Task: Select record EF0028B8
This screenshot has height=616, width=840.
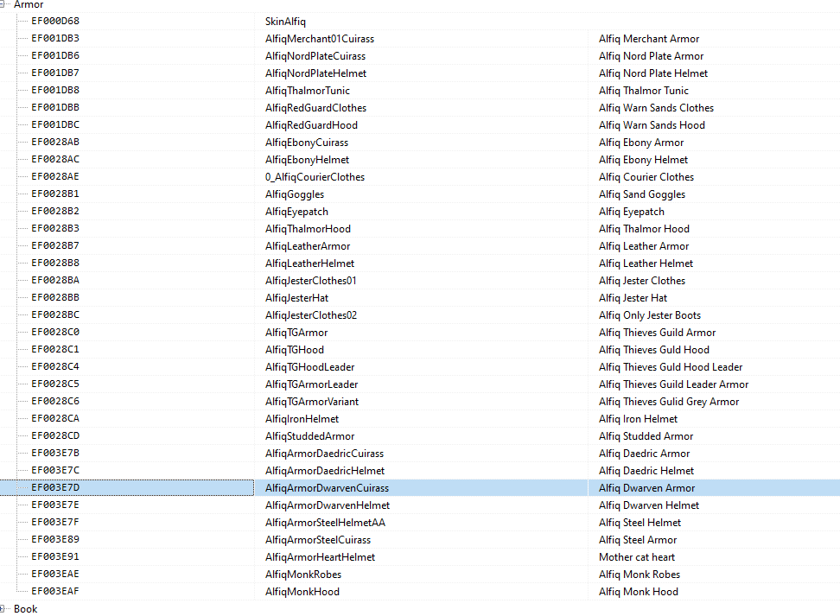Action: (55, 263)
